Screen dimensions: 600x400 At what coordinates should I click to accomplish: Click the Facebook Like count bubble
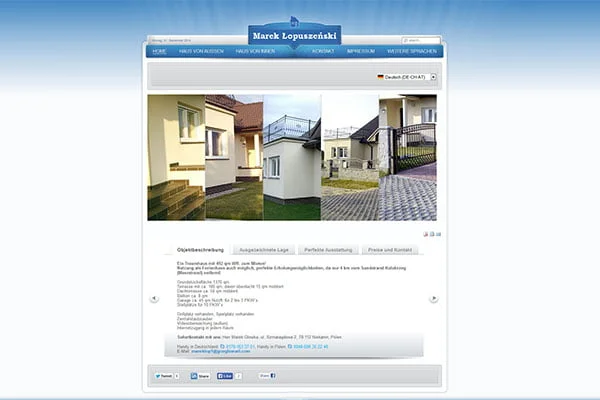click(x=238, y=376)
